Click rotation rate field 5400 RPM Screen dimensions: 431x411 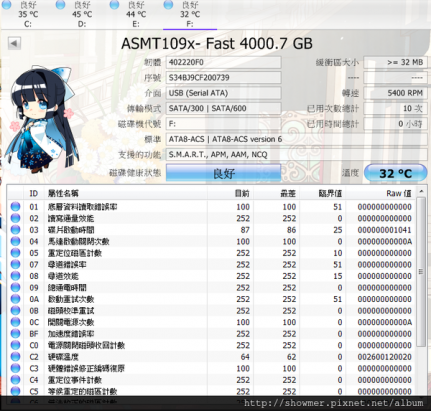coord(395,93)
